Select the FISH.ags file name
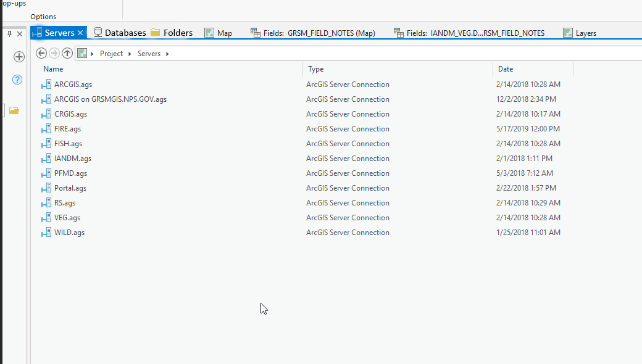 pos(69,144)
